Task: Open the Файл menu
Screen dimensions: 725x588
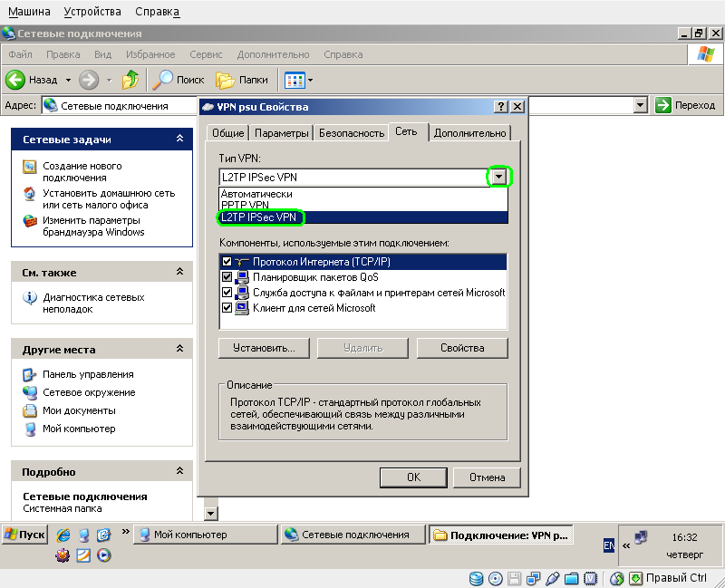Action: (x=20, y=54)
